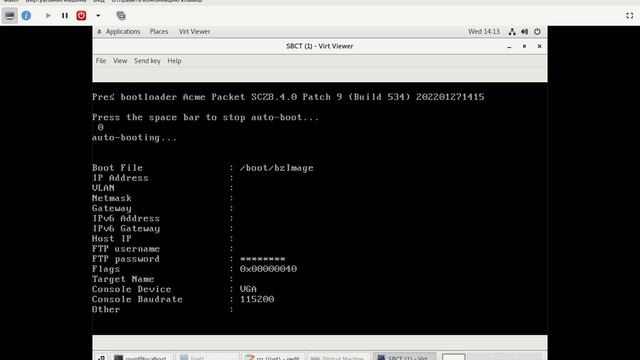Open virtual hardware details info icon

click(26, 16)
